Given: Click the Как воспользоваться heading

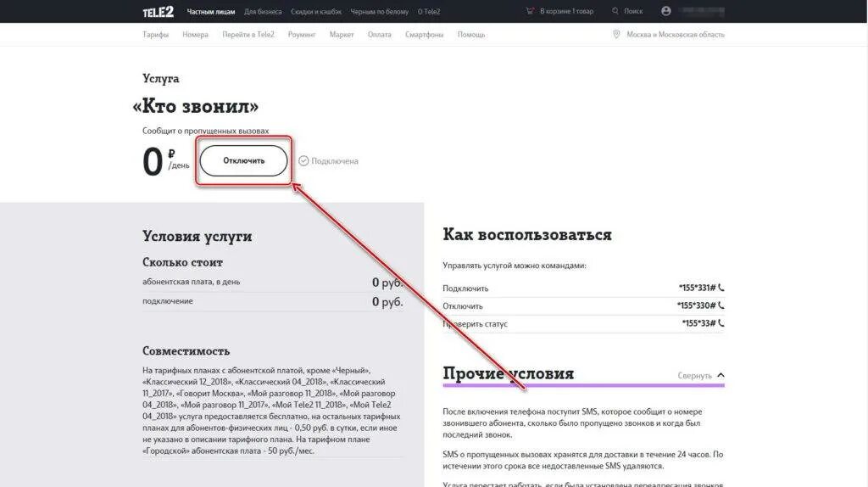Looking at the screenshot, I should 527,234.
